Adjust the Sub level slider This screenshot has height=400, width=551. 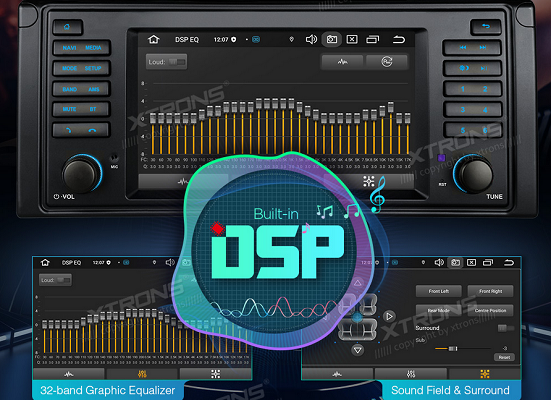tap(462, 349)
